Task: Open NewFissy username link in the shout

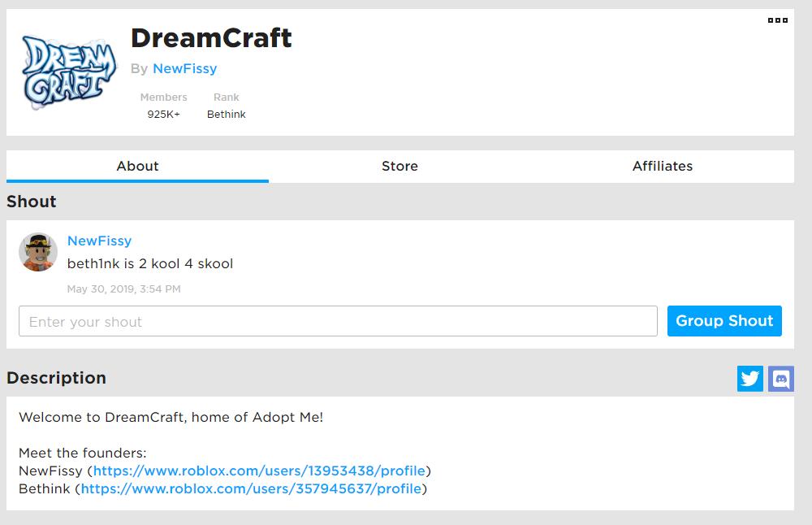Action: coord(99,241)
